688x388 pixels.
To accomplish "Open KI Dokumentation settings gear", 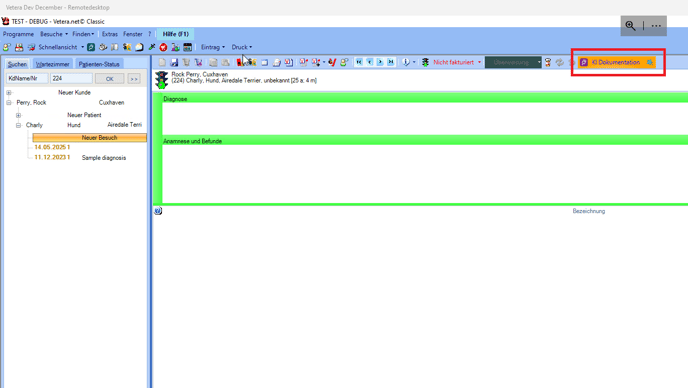I will [x=650, y=62].
